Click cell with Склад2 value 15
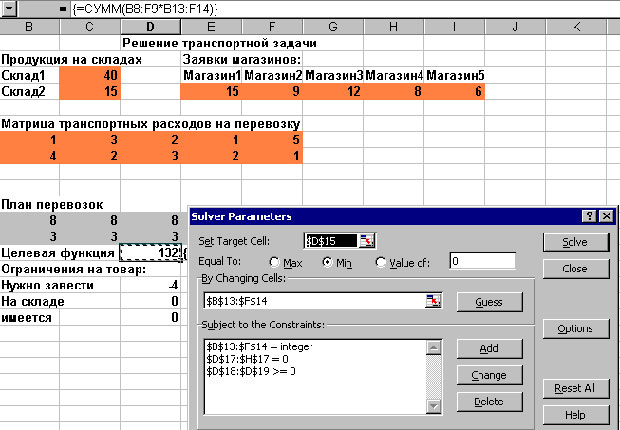 [90, 91]
